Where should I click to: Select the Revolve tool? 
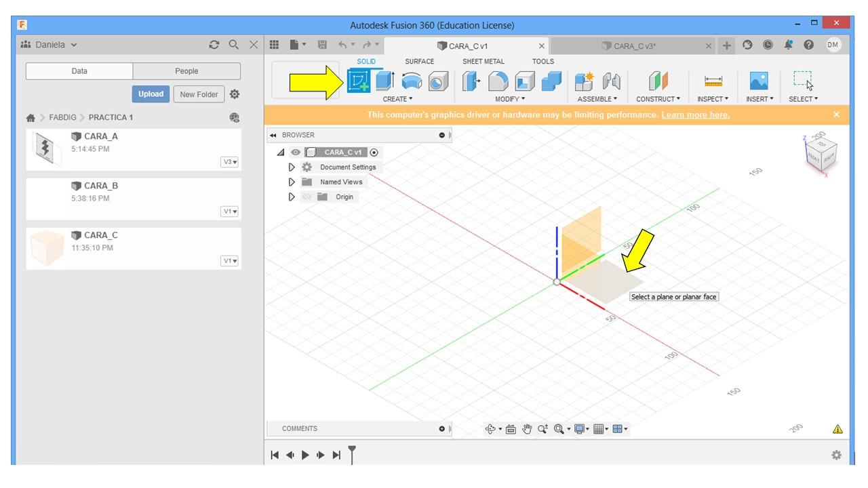411,81
